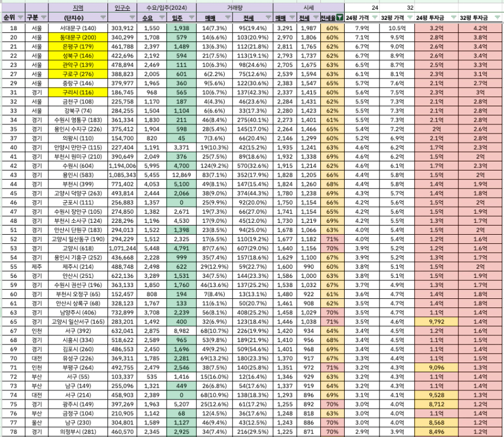Click the population value 1,194,006
Screen dimensions: 504x437
click(x=122, y=166)
